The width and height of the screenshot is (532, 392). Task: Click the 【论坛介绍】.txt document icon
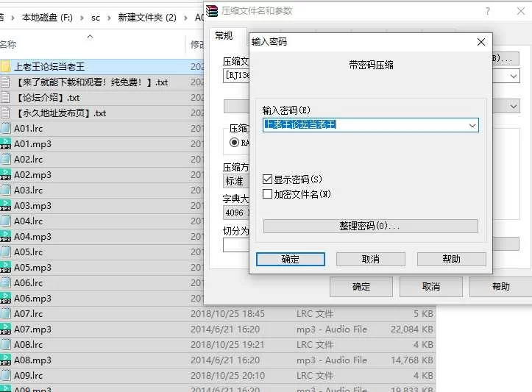5,97
